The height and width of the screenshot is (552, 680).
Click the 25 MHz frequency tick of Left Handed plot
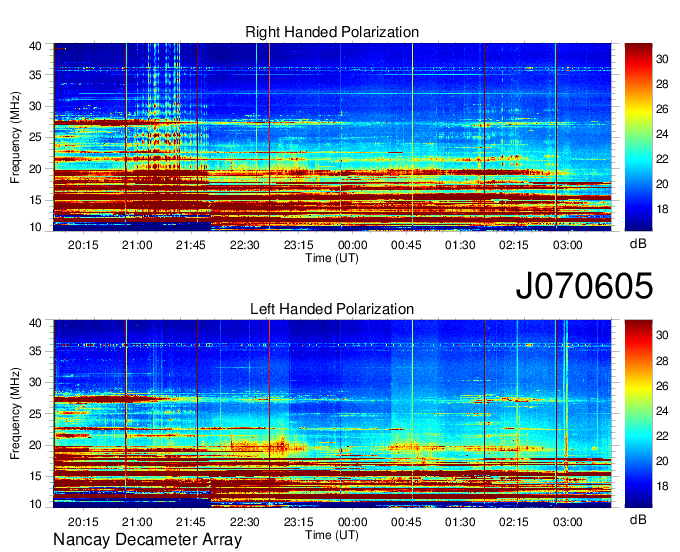click(36, 414)
